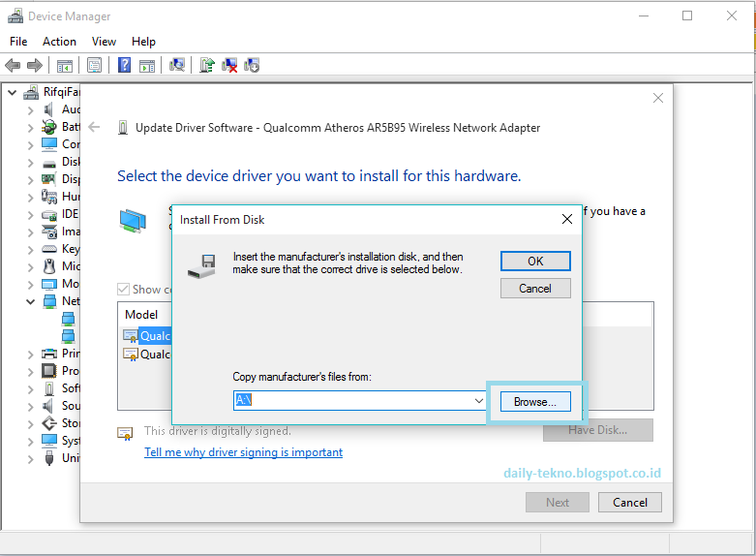756x556 pixels.
Task: Expand the IDE controllers tree node
Action: pyautogui.click(x=30, y=215)
